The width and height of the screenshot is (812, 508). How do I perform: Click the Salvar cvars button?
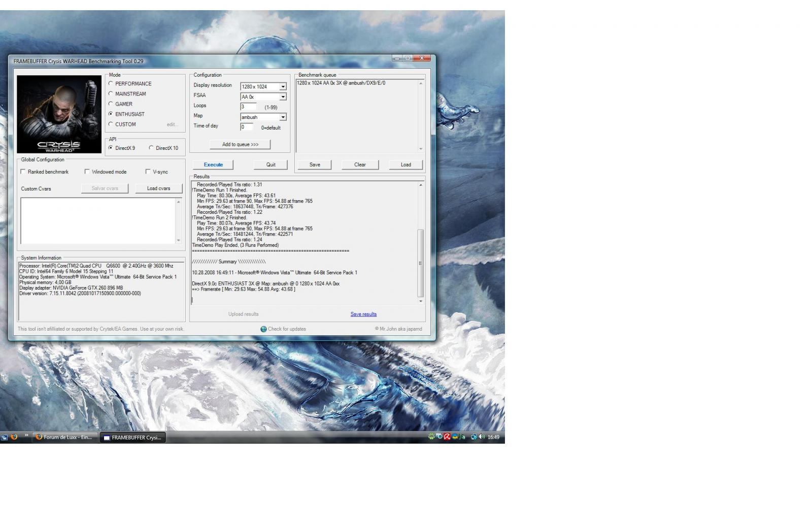coord(105,188)
